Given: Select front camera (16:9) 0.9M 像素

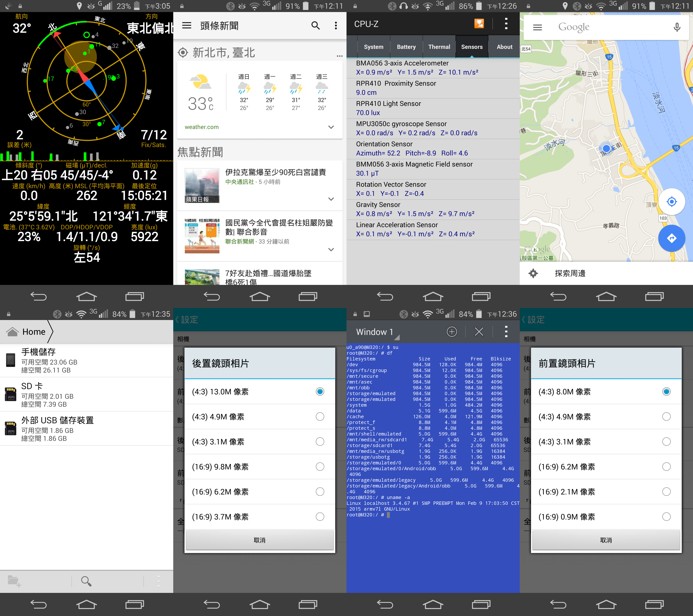Looking at the screenshot, I should tap(606, 517).
